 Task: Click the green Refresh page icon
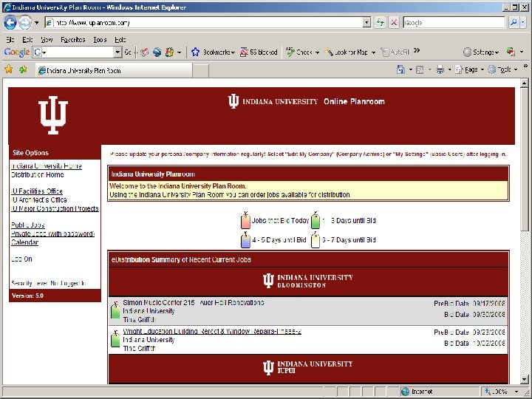pos(381,23)
